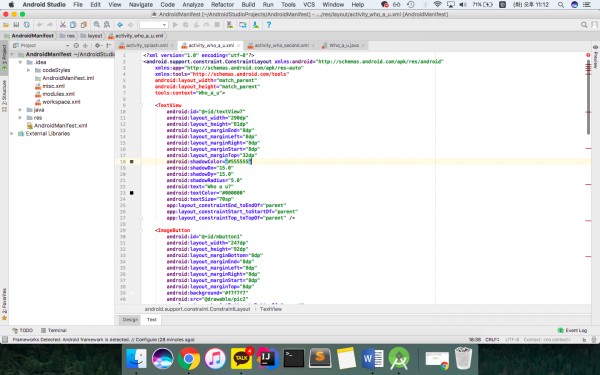600x375 pixels.
Task: Close the activity_who_a_u.xml tab
Action: [x=239, y=46]
